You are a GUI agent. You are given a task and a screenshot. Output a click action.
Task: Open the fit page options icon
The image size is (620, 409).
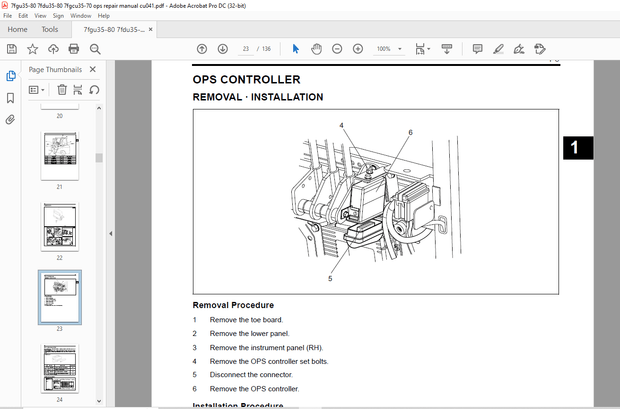[x=422, y=49]
